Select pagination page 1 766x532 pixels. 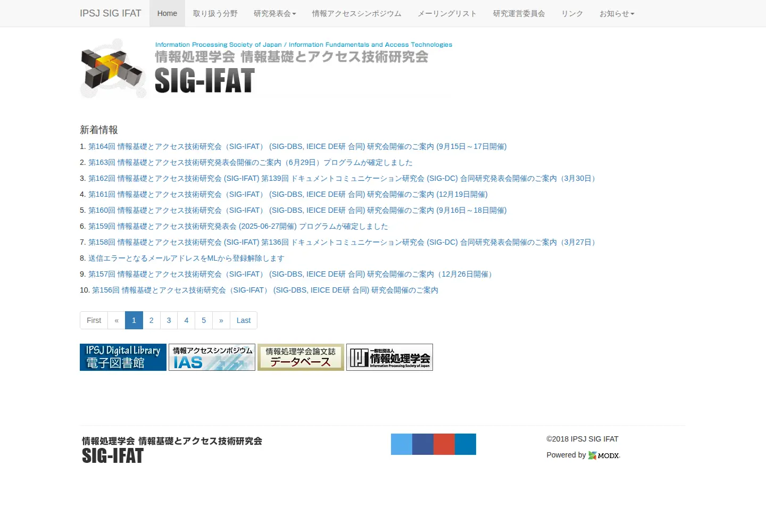134,320
